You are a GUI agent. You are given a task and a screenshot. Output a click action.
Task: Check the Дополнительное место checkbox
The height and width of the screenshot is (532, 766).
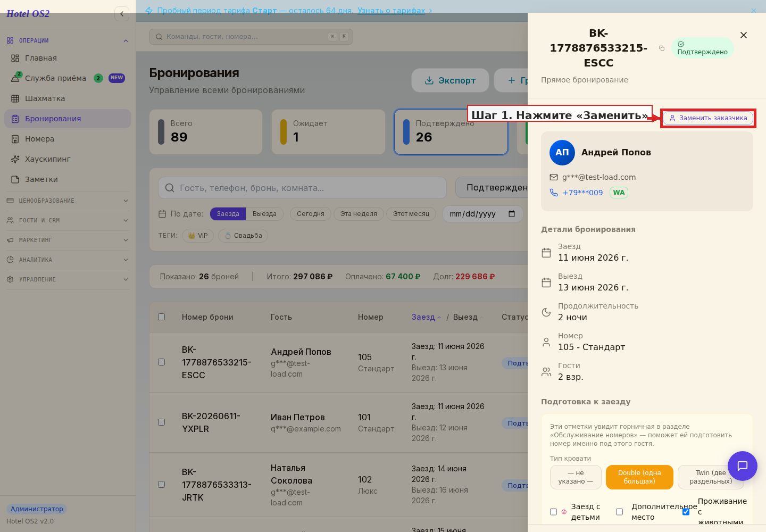(619, 512)
